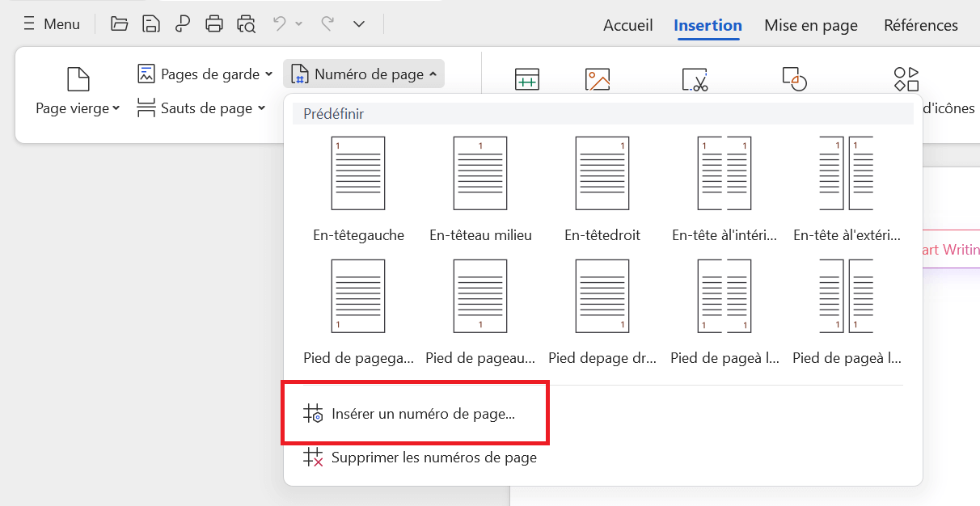Collapse the Numéro de page dropdown
This screenshot has height=506, width=980.
pyautogui.click(x=364, y=74)
